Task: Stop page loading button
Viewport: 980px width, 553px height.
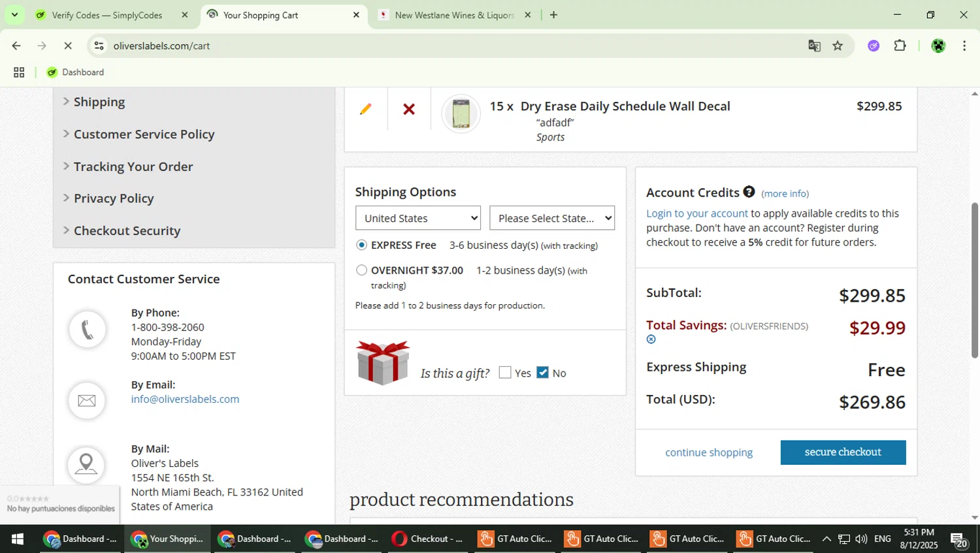Action: pos(69,46)
